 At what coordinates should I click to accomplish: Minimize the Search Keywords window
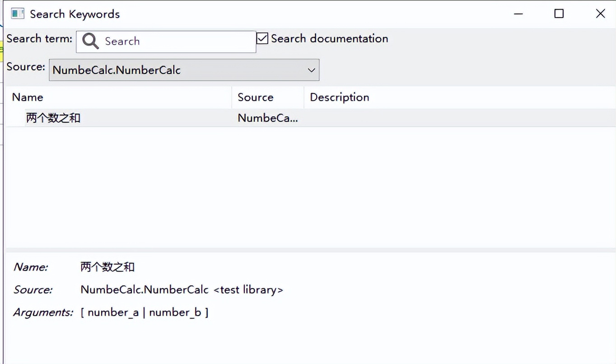click(x=518, y=14)
